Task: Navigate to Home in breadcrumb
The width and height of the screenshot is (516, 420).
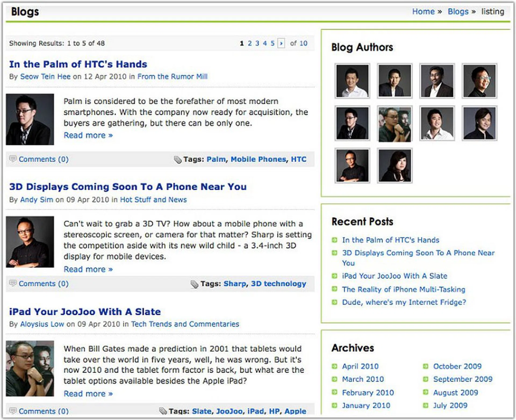Action: click(423, 12)
